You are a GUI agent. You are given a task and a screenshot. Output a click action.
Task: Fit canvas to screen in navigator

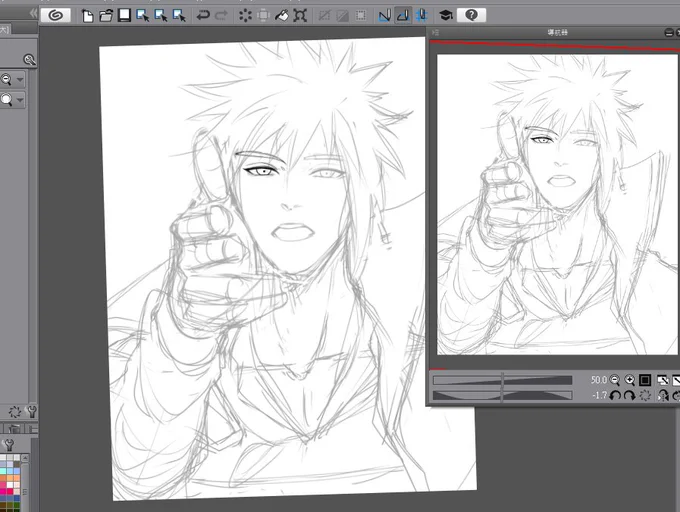[x=663, y=380]
